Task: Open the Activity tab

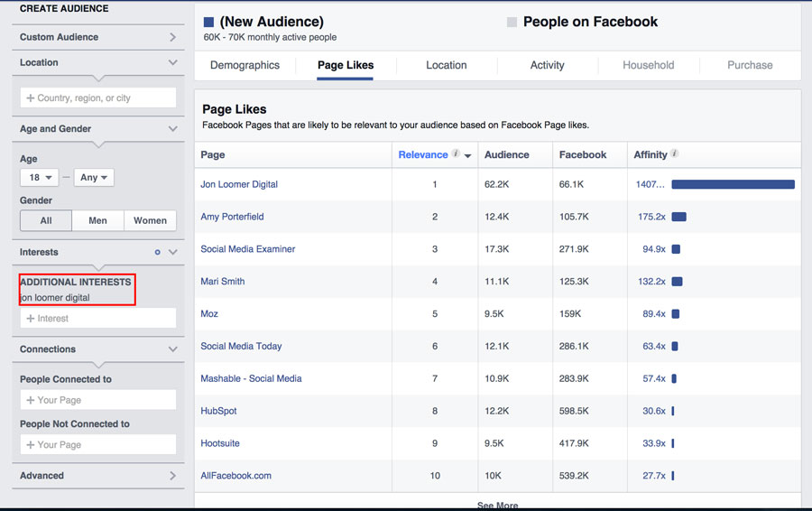Action: coord(548,65)
